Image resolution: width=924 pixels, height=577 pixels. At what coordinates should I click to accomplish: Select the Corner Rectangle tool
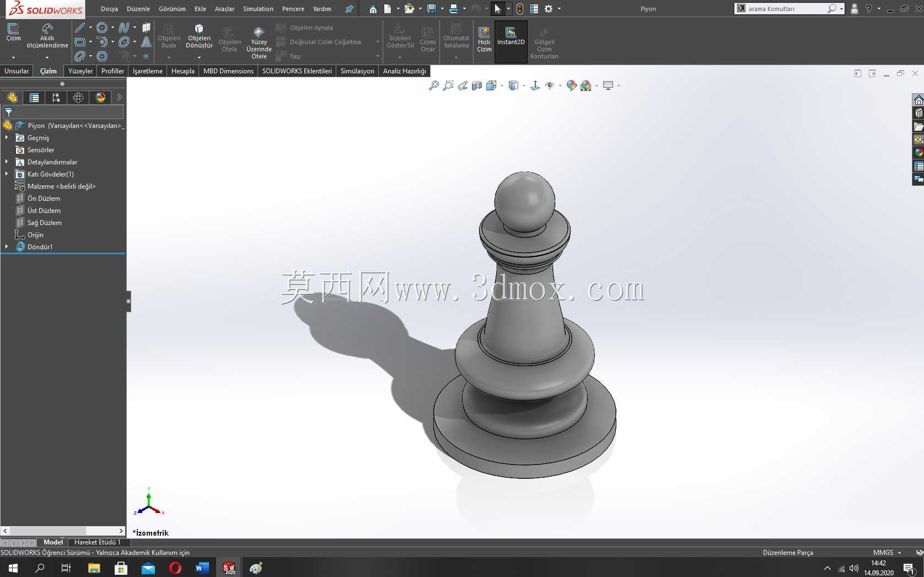coord(80,42)
